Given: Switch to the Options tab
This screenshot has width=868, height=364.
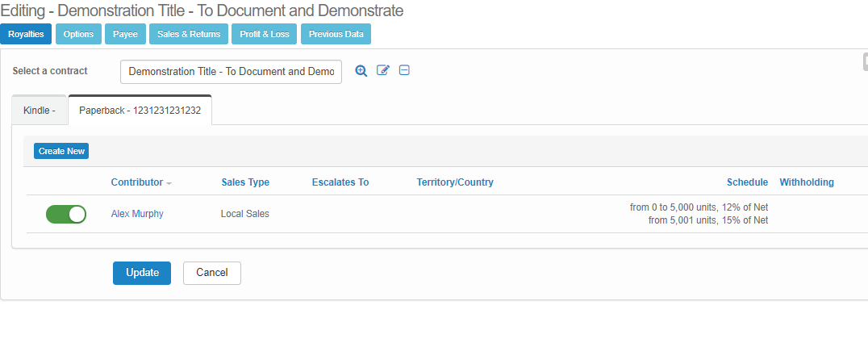Looking at the screenshot, I should coord(78,34).
